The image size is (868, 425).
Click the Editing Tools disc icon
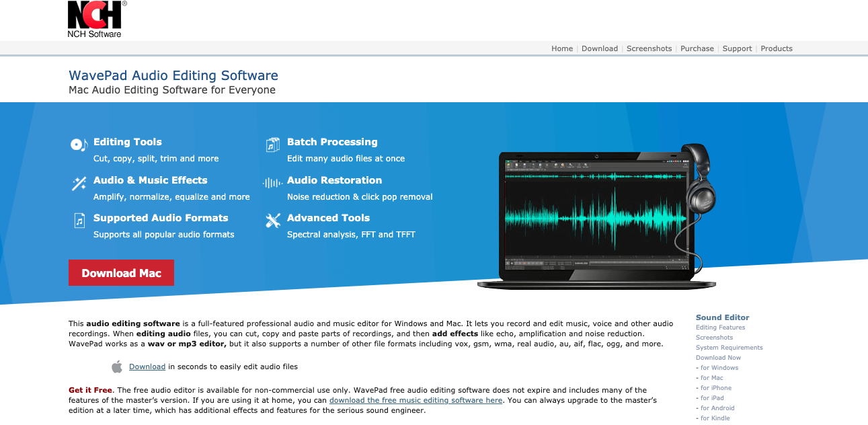click(x=79, y=145)
